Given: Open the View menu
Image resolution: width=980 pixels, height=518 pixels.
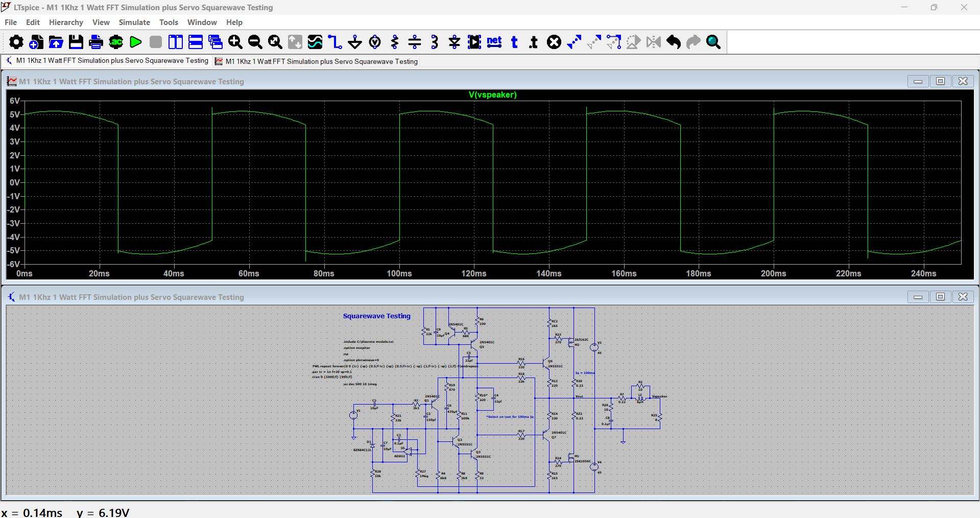Looking at the screenshot, I should pos(101,22).
